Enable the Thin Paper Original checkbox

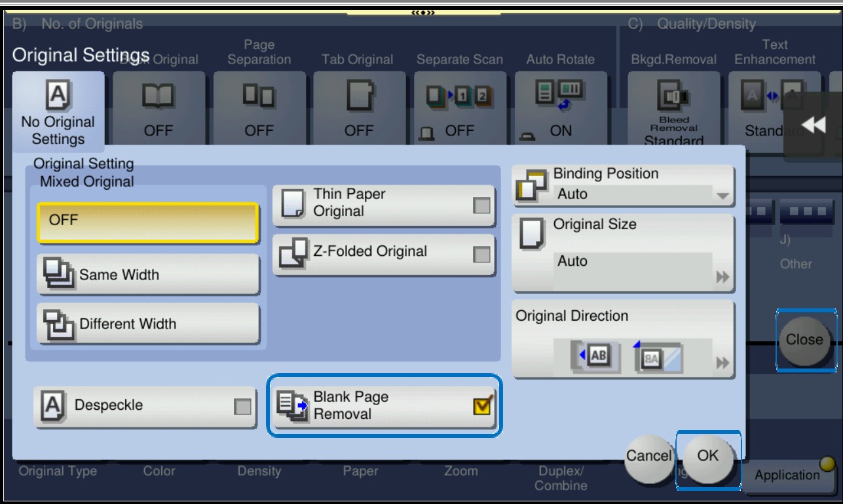pyautogui.click(x=482, y=206)
